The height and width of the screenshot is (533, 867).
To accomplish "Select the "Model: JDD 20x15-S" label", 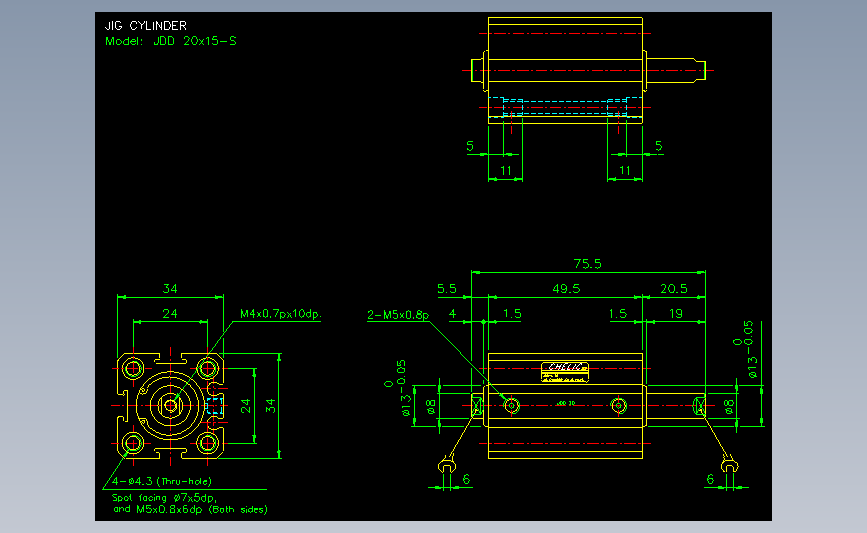I will click(171, 41).
